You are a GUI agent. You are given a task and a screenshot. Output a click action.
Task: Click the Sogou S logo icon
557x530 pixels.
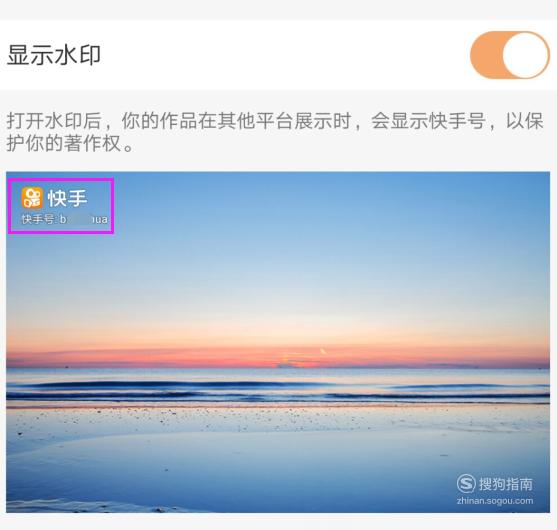tap(466, 483)
